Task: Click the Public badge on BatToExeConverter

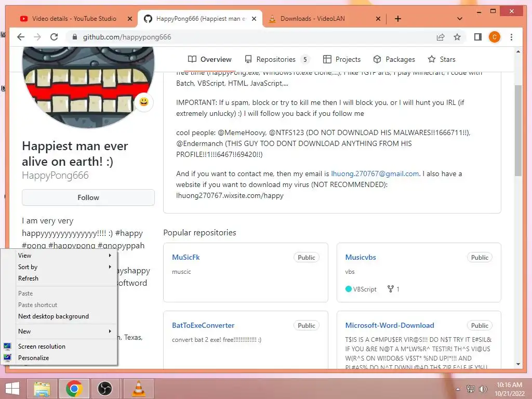Action: tap(307, 325)
